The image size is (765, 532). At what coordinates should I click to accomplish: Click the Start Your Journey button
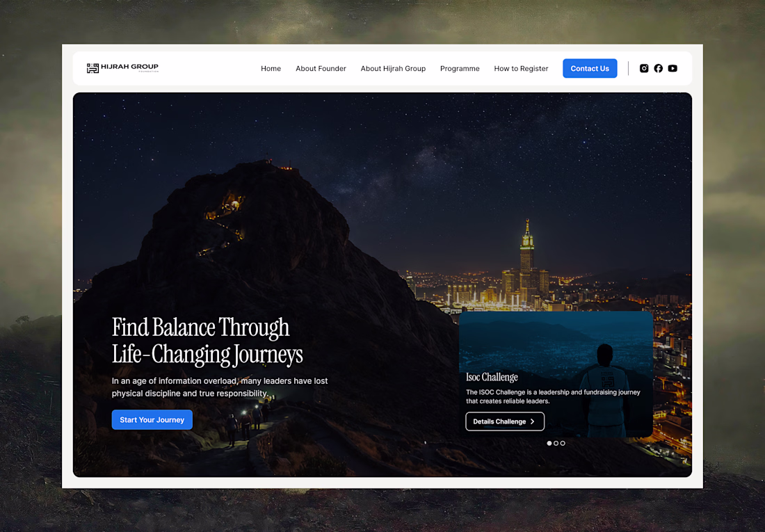(152, 420)
